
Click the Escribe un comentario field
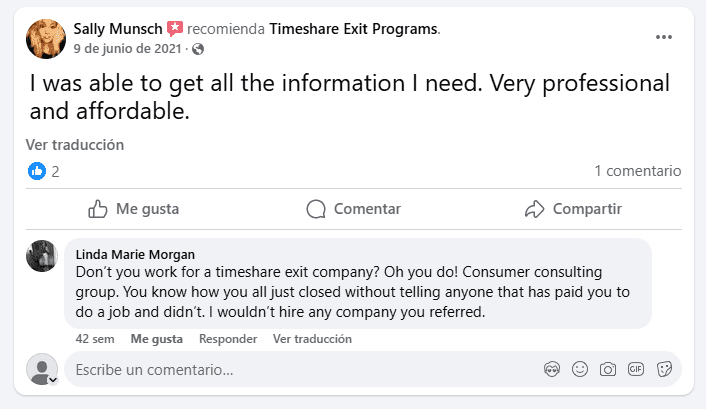pyautogui.click(x=300, y=369)
